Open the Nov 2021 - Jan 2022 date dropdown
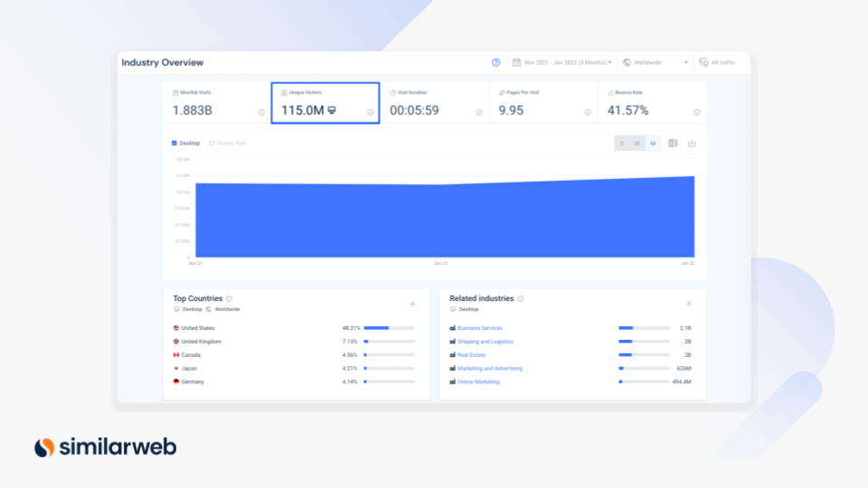Image resolution: width=868 pixels, height=488 pixels. [x=562, y=62]
